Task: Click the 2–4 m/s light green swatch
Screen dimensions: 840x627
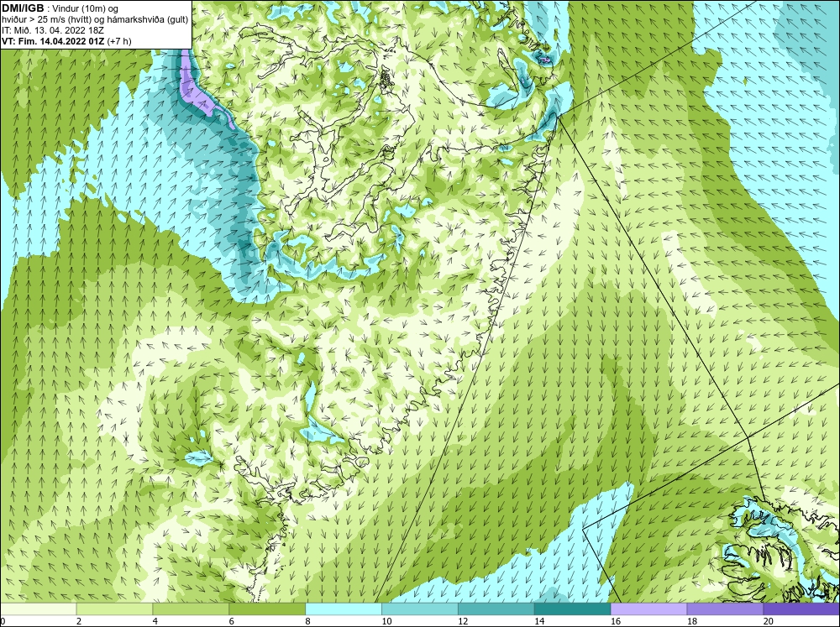Action: tap(114, 609)
